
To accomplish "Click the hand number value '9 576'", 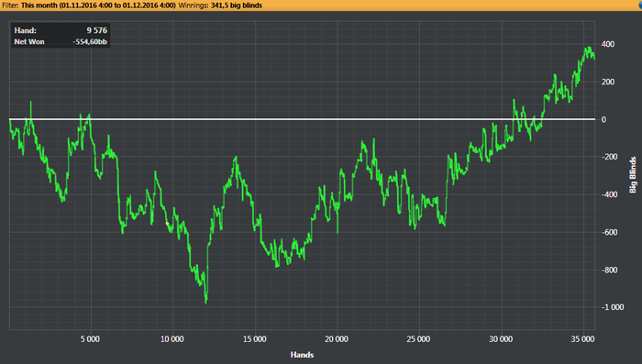I will pos(96,30).
